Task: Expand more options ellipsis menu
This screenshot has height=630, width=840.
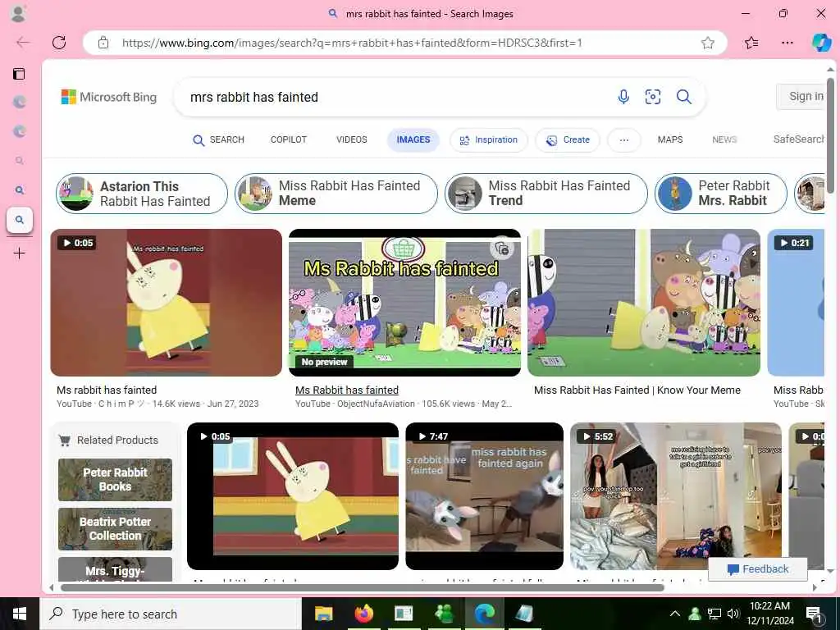Action: (x=623, y=139)
